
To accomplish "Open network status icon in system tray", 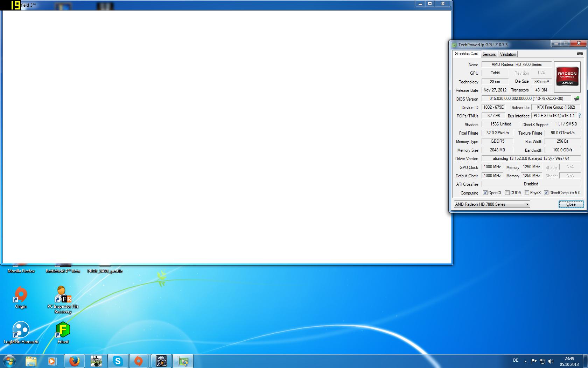I will [542, 361].
